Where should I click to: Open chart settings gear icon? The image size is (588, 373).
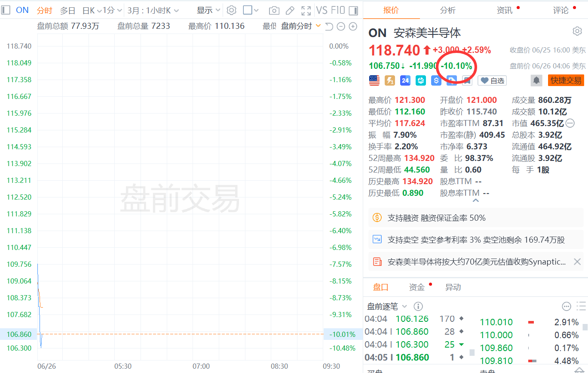pos(232,10)
